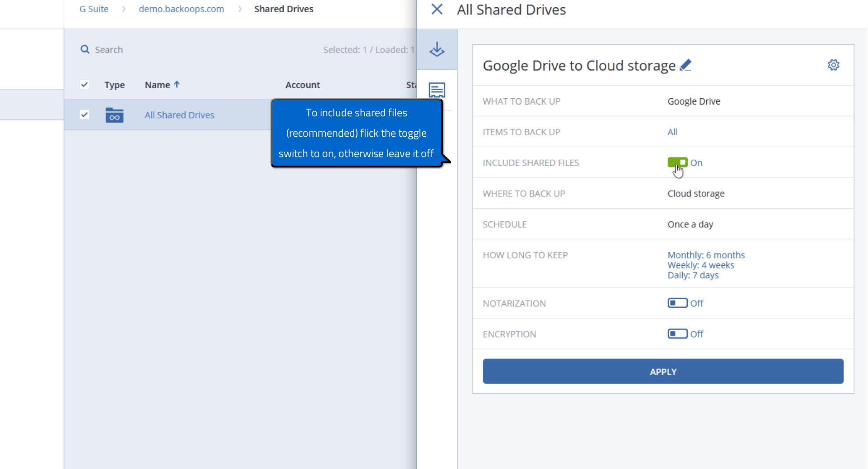This screenshot has width=868, height=469.
Task: Edit Monthly: 6 months retention
Action: tap(706, 255)
